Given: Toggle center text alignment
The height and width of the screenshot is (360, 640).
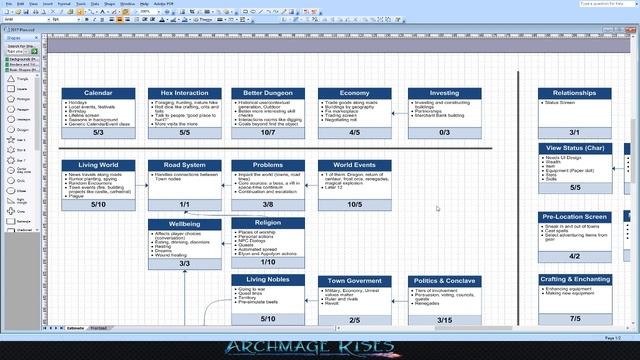Looking at the screenshot, I should click(x=119, y=20).
